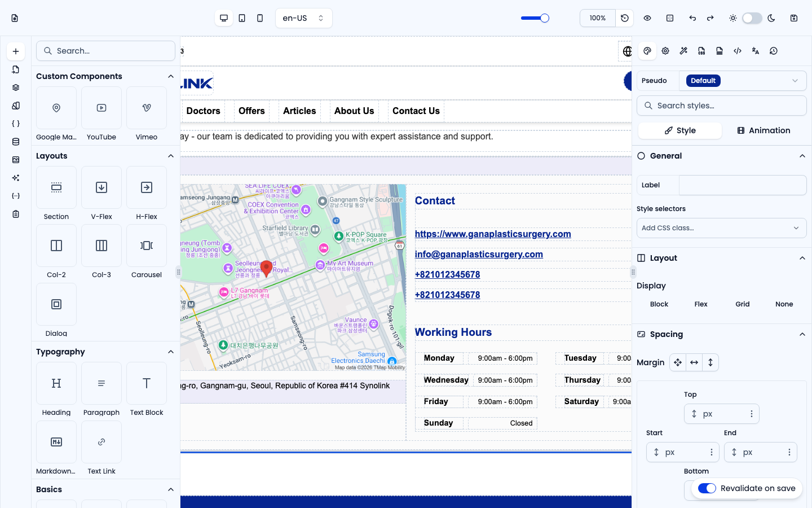Toggle dark mode switch
Viewport: 812px width, 508px height.
click(752, 18)
